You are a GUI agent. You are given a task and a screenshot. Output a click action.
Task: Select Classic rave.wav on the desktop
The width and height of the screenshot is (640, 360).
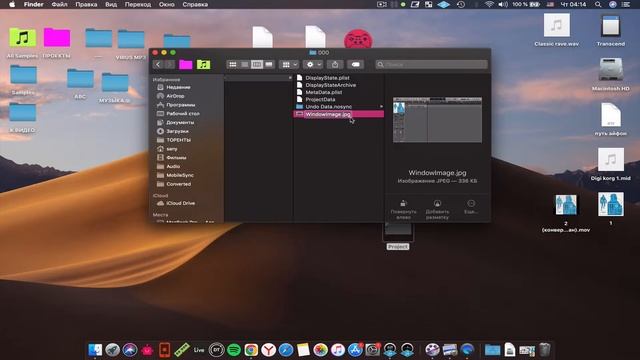pos(556,30)
